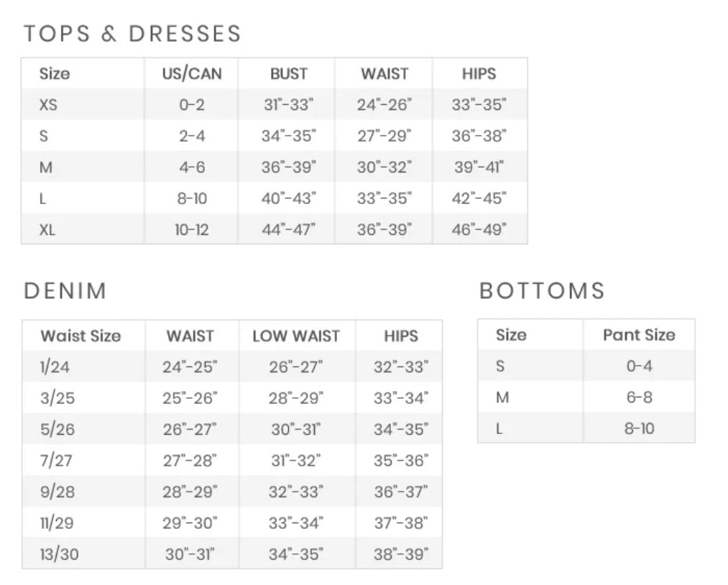Select the BUST column header
Screen dimensions: 728x585
(289, 74)
